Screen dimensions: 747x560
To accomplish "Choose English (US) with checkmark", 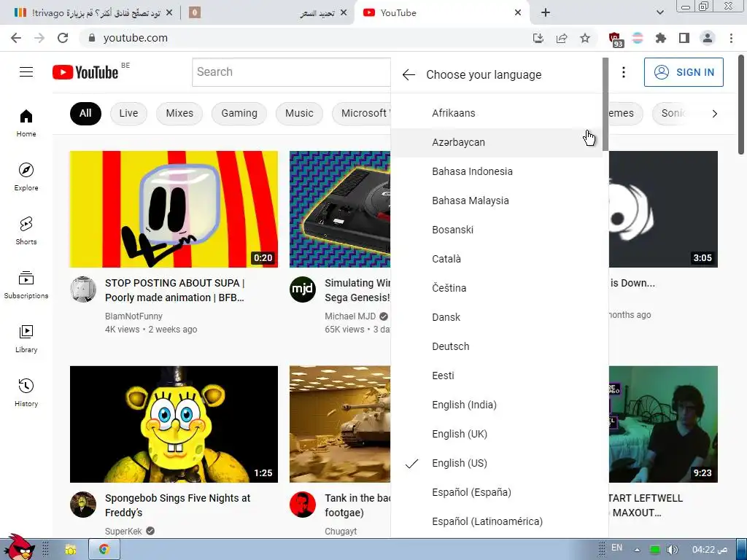I will [496, 463].
